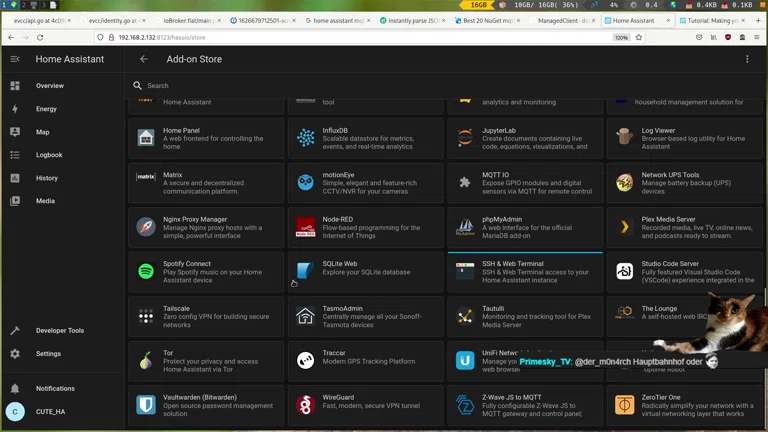Open CUTE_HA user profile avatar
Viewport: 768px width, 432px height.
pyautogui.click(x=15, y=411)
